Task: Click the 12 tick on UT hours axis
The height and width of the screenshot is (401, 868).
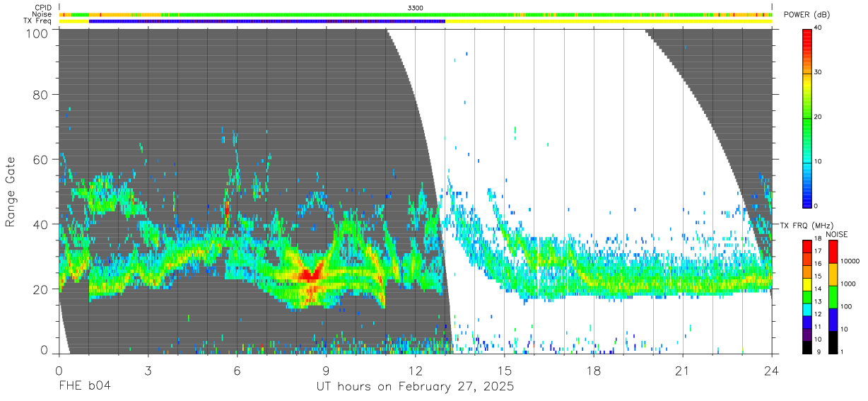Action: [415, 370]
